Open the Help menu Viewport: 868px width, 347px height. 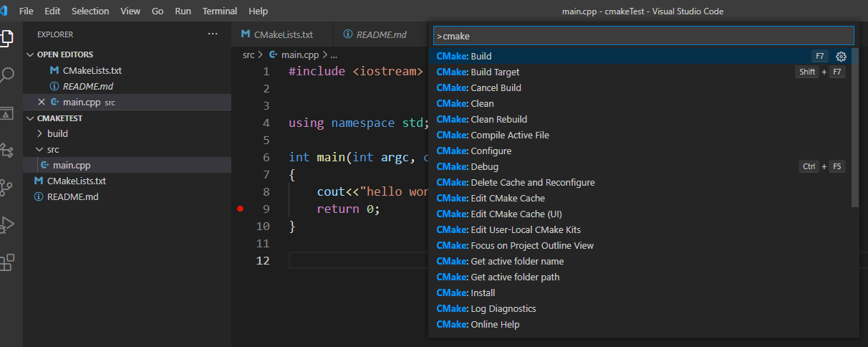click(258, 11)
